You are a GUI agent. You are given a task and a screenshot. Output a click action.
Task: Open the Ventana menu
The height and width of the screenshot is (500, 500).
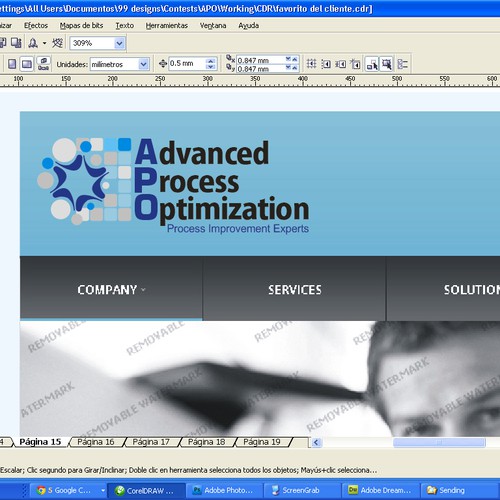[x=213, y=26]
